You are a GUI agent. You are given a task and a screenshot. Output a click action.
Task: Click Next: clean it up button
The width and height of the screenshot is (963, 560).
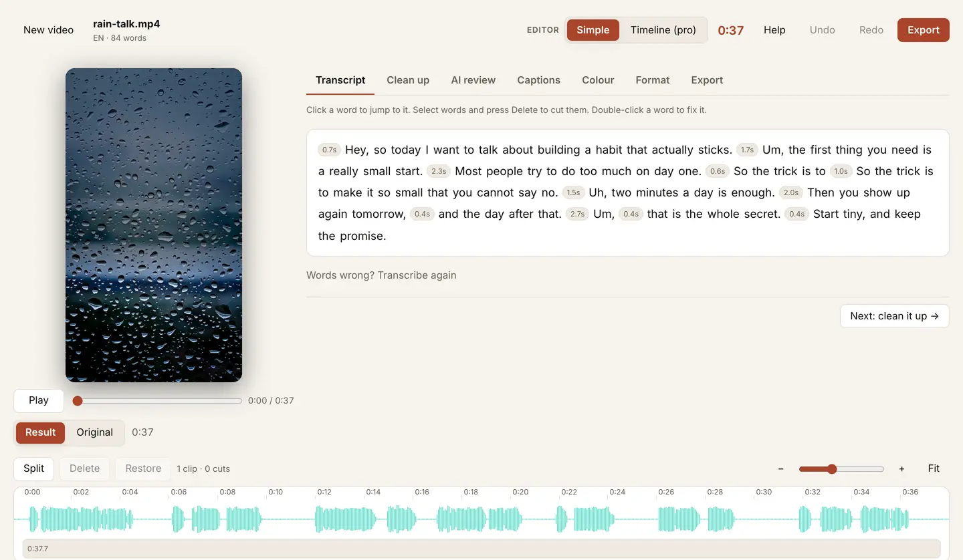(x=894, y=316)
